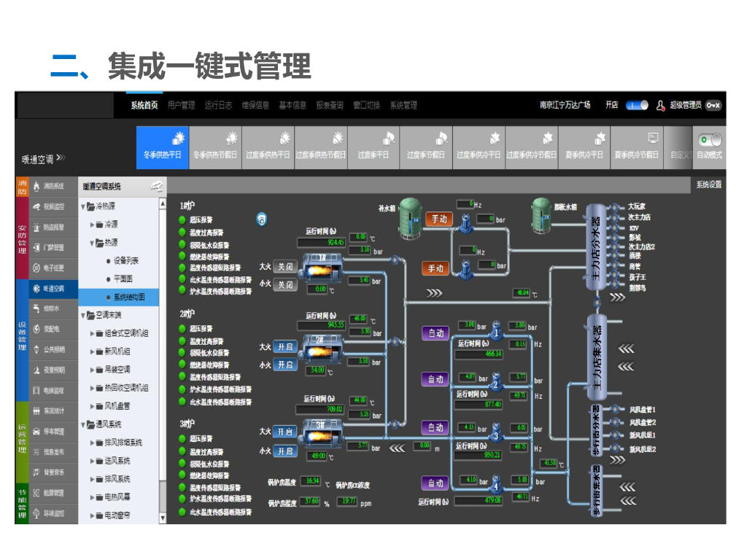Open the 用户管理 menu tab
The width and height of the screenshot is (747, 560).
click(181, 105)
